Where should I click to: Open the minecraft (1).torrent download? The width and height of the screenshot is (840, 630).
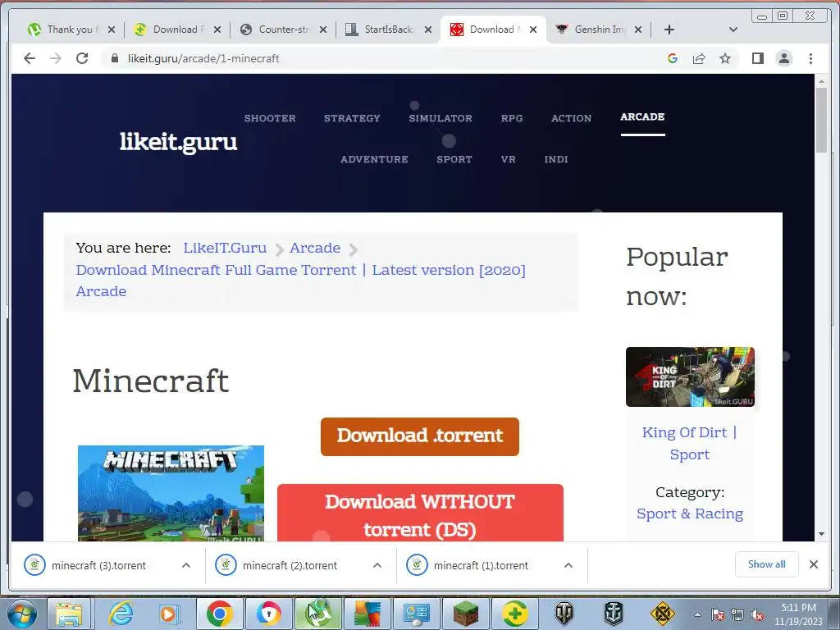coord(481,565)
